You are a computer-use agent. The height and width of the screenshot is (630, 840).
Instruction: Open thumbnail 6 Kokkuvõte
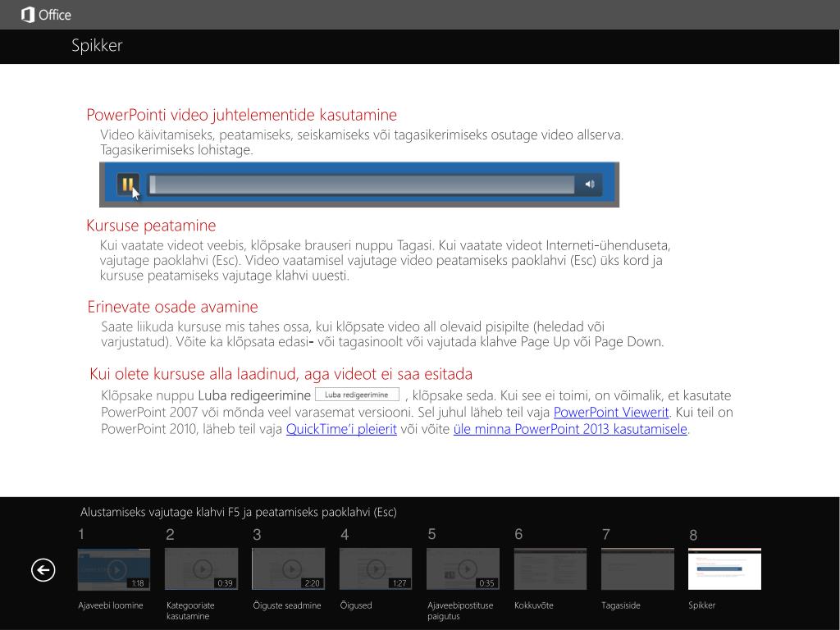pos(550,569)
